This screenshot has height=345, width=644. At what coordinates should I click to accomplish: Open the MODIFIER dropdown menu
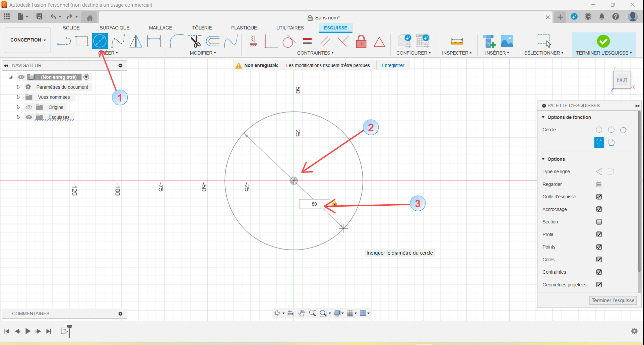coord(203,53)
